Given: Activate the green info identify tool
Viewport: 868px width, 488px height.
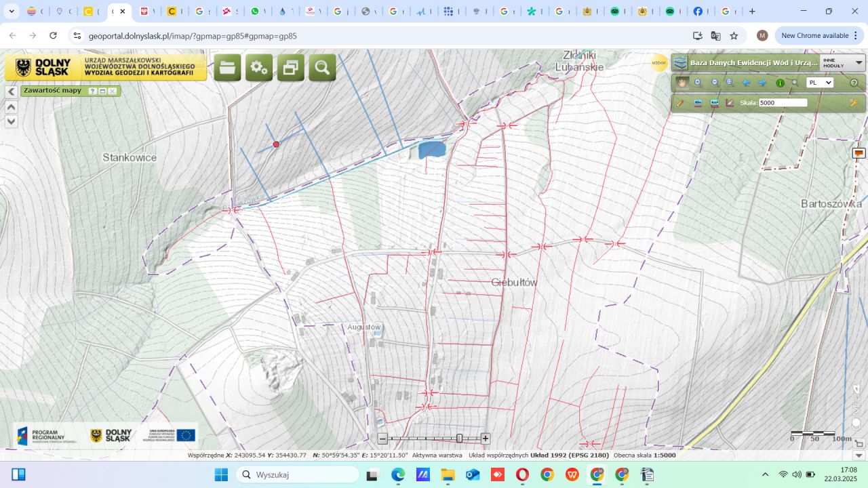Looking at the screenshot, I should 780,83.
